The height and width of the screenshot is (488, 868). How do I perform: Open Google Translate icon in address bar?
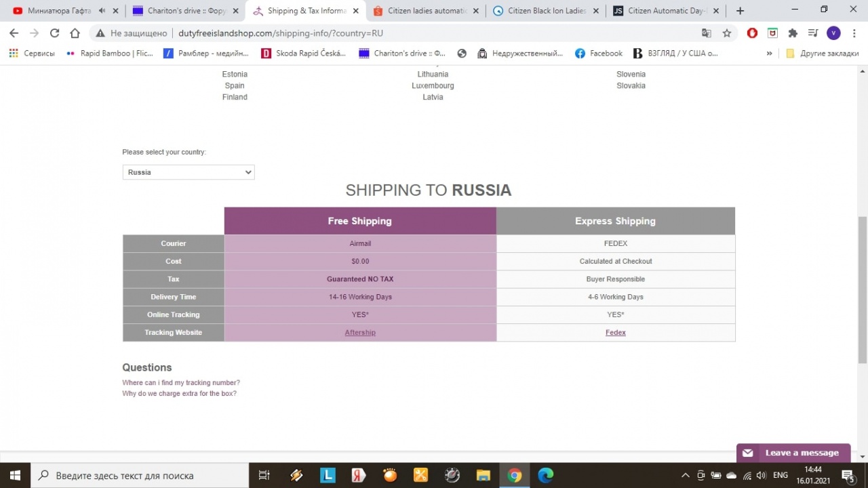pyautogui.click(x=707, y=33)
